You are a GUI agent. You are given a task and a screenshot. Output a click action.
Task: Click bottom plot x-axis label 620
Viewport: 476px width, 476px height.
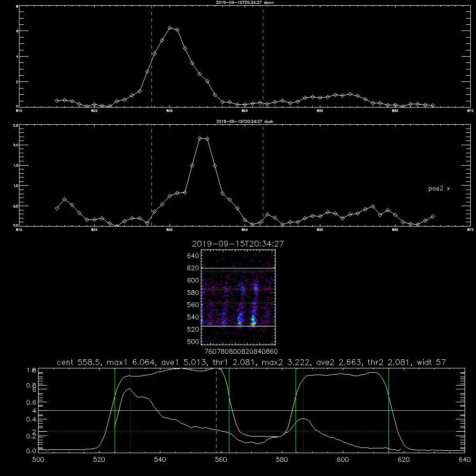pyautogui.click(x=404, y=460)
